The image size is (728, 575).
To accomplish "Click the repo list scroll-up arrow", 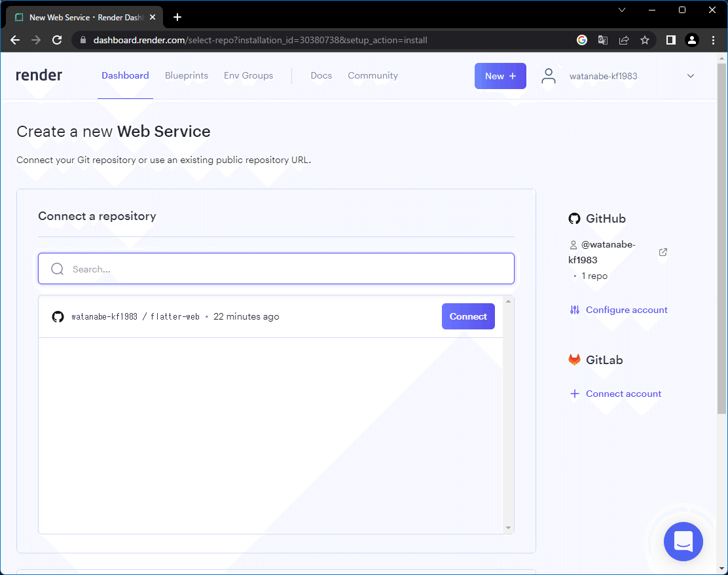I will pos(509,301).
